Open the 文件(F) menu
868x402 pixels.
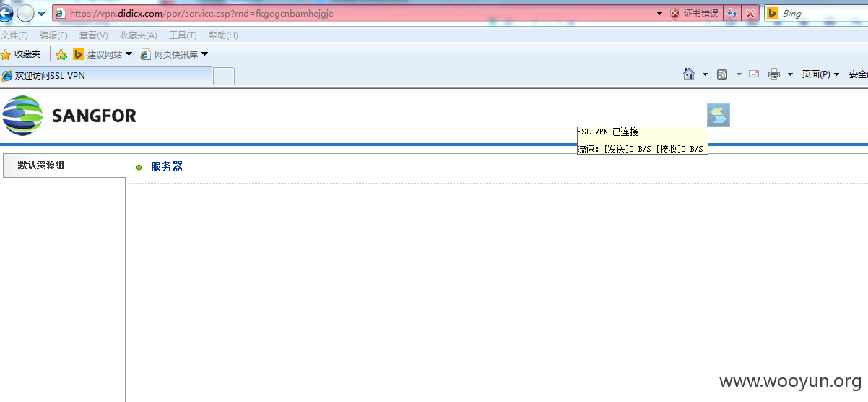click(x=14, y=35)
